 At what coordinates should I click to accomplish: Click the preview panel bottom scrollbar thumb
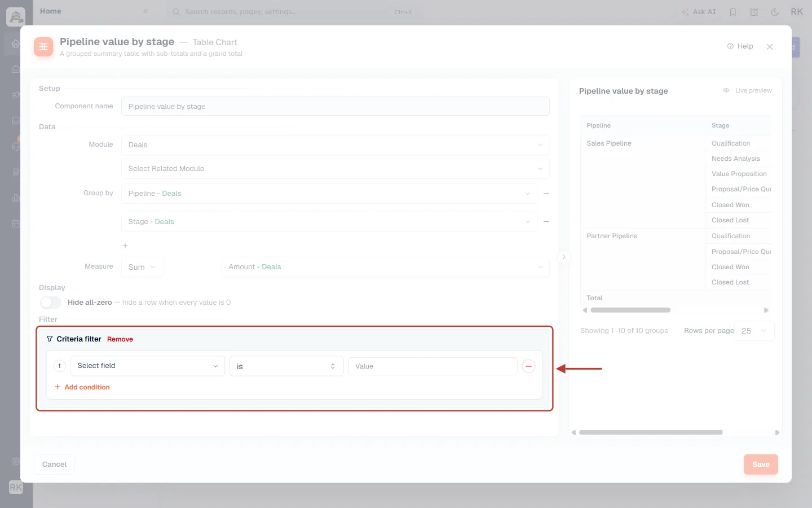(651, 432)
